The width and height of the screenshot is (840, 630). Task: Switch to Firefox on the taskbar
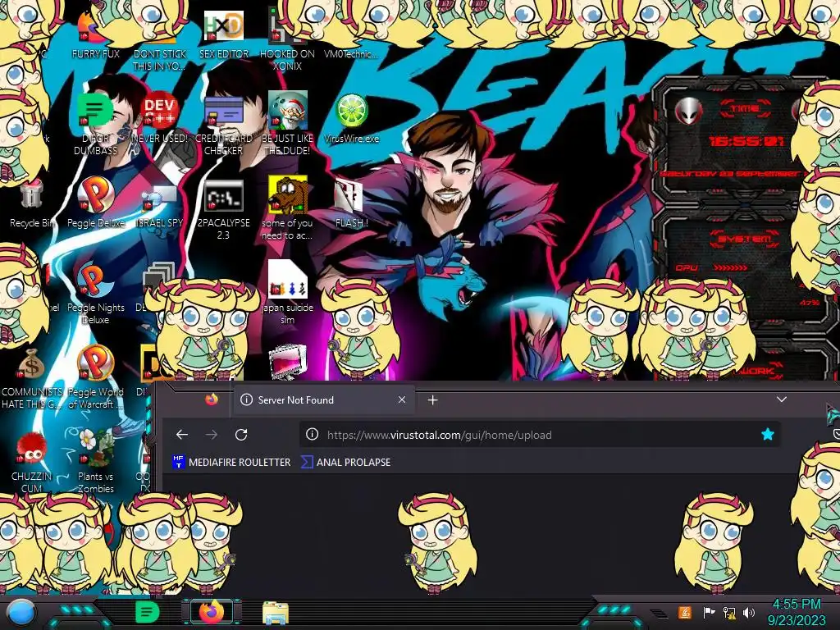pos(212,612)
